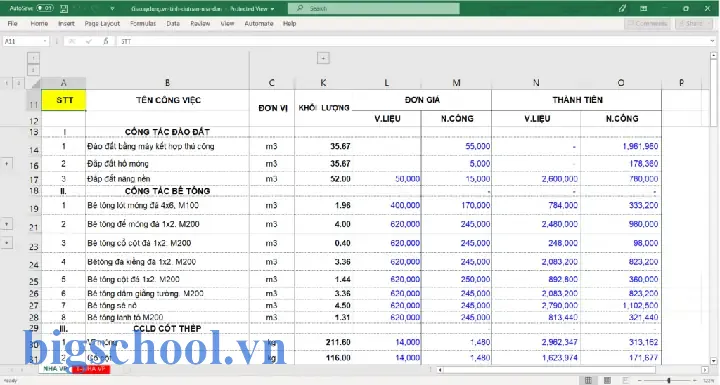Click the Cancel X icon in formula bar
The width and height of the screenshot is (720, 385).
point(72,41)
